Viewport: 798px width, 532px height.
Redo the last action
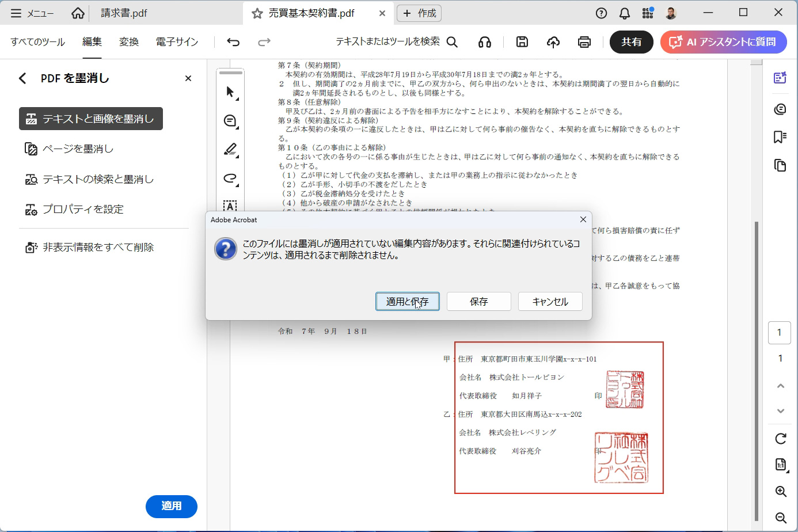coord(264,42)
